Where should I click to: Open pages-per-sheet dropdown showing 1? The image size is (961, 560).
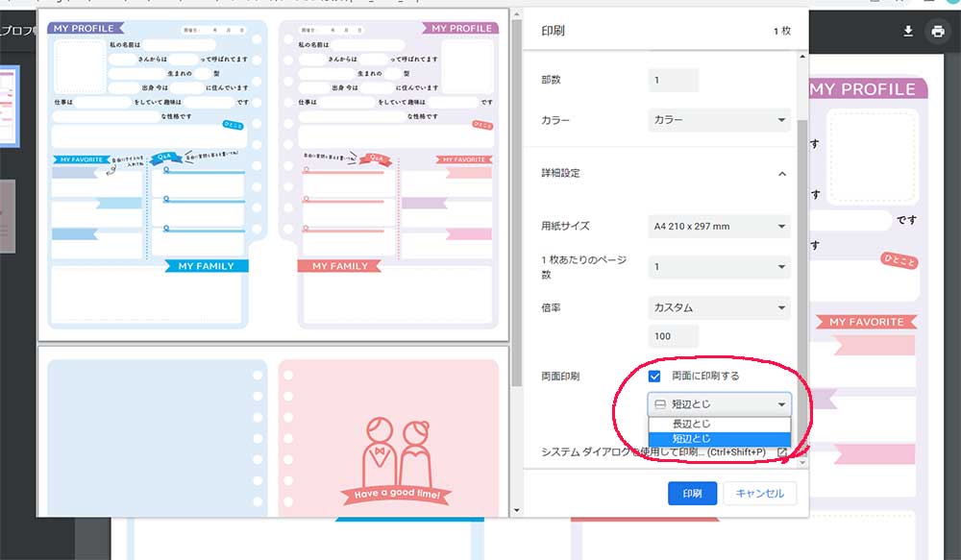point(719,267)
